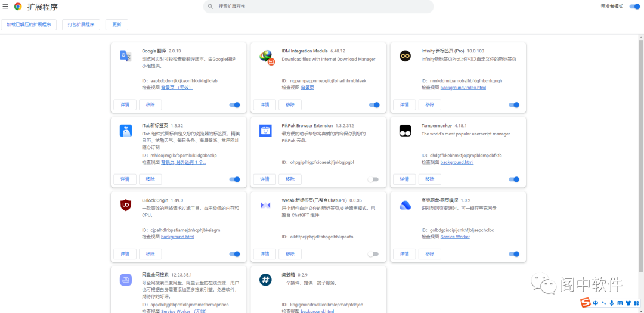
Task: Open uBlock Origin background.html link
Action: coord(178,237)
